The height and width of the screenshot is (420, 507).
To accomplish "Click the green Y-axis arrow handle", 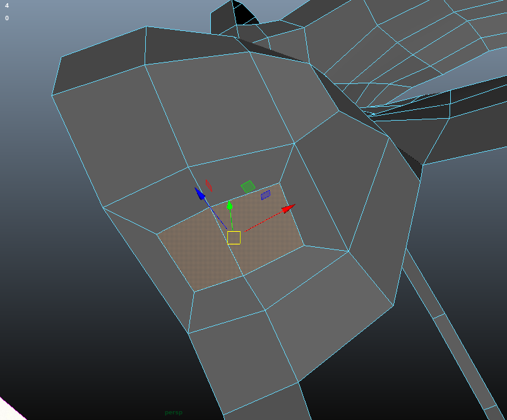I will click(x=230, y=205).
